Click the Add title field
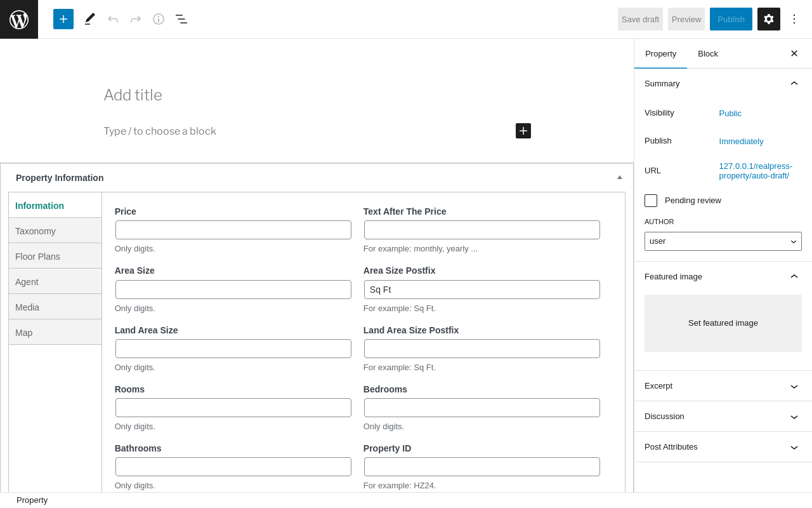 point(317,95)
